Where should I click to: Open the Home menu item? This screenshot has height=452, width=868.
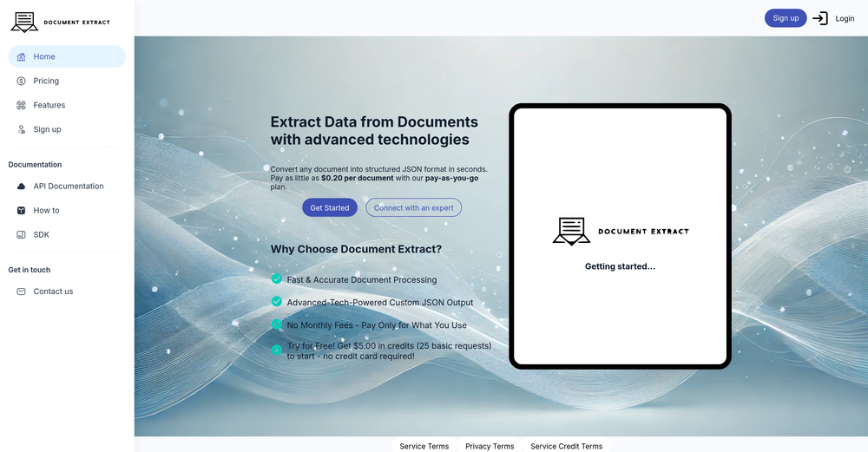pyautogui.click(x=67, y=56)
